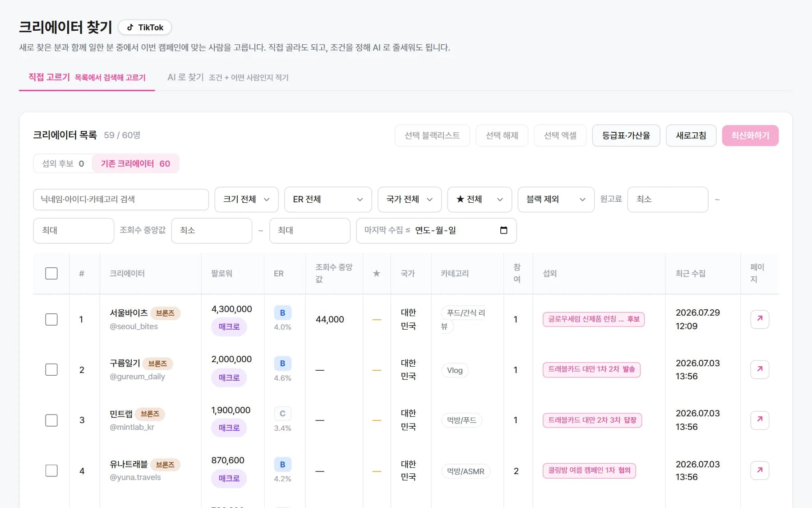Image resolution: width=812 pixels, height=508 pixels.
Task: Open page link for 유나트래블 row
Action: [760, 471]
